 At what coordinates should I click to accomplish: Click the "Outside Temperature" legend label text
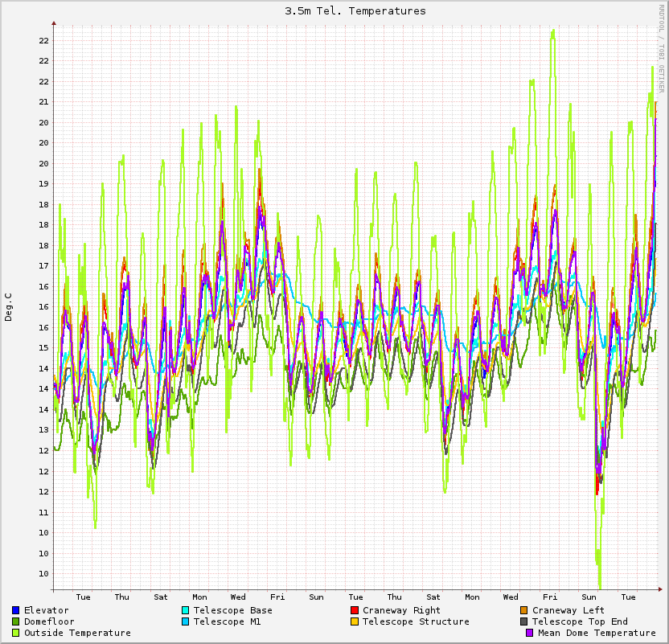tap(77, 633)
